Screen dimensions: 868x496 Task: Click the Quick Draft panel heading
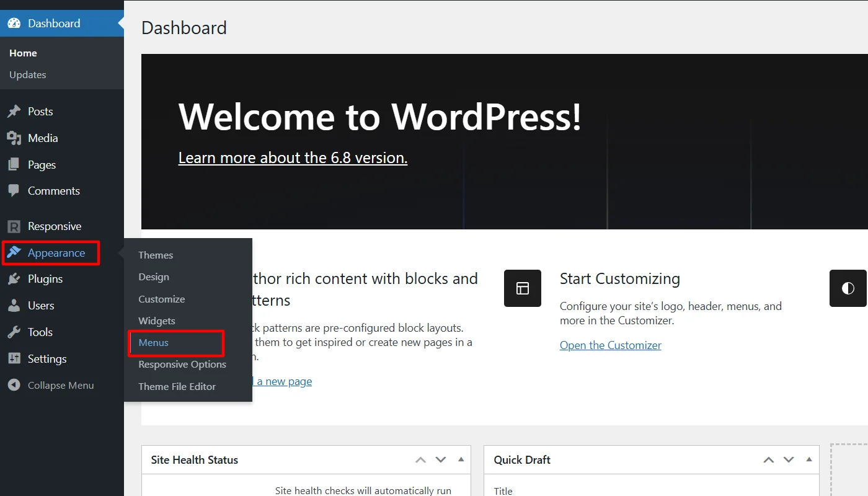coord(522,460)
